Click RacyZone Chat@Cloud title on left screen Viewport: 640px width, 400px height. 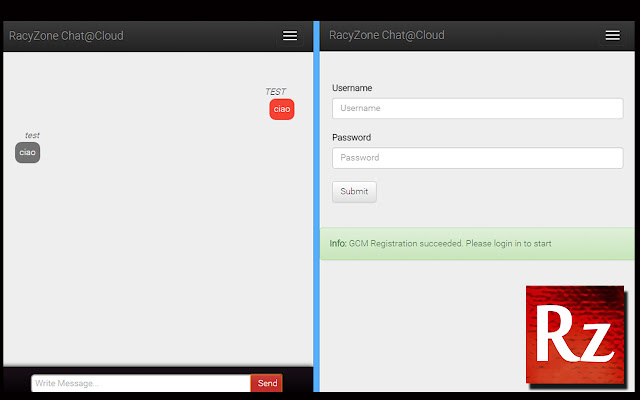point(66,36)
